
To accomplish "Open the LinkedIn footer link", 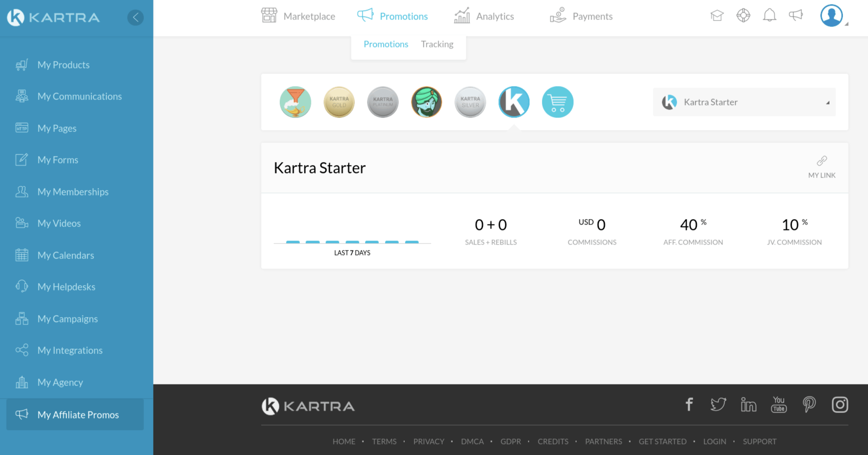I will click(x=748, y=404).
